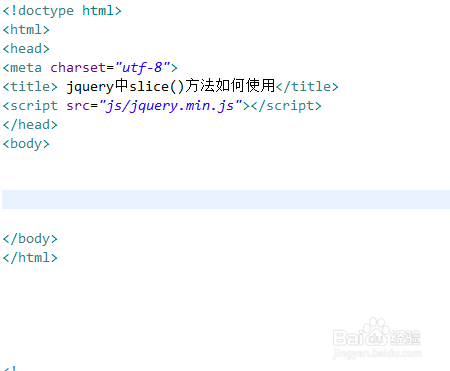Click the closing </body> tag
The height and width of the screenshot is (371, 450).
(30, 239)
